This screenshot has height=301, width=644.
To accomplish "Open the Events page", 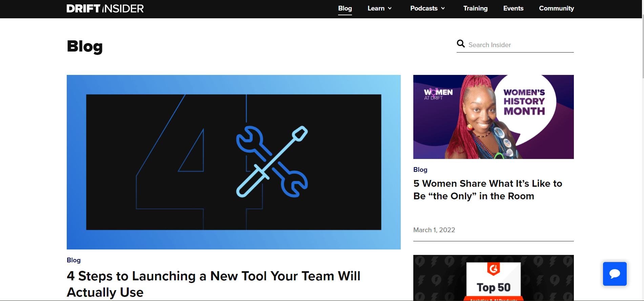I will pyautogui.click(x=513, y=8).
